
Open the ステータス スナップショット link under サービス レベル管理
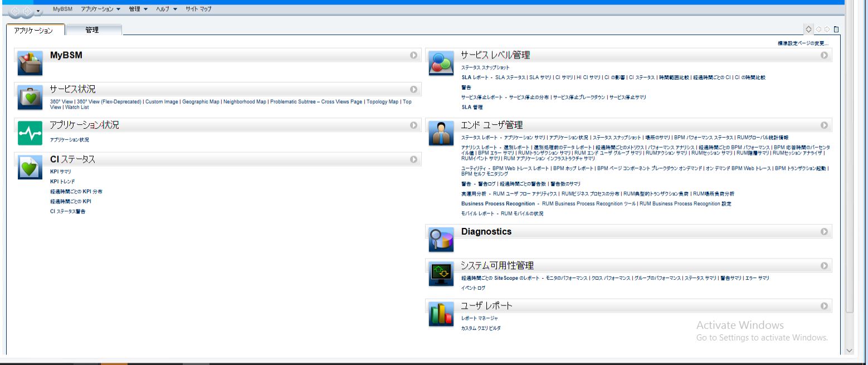[485, 67]
